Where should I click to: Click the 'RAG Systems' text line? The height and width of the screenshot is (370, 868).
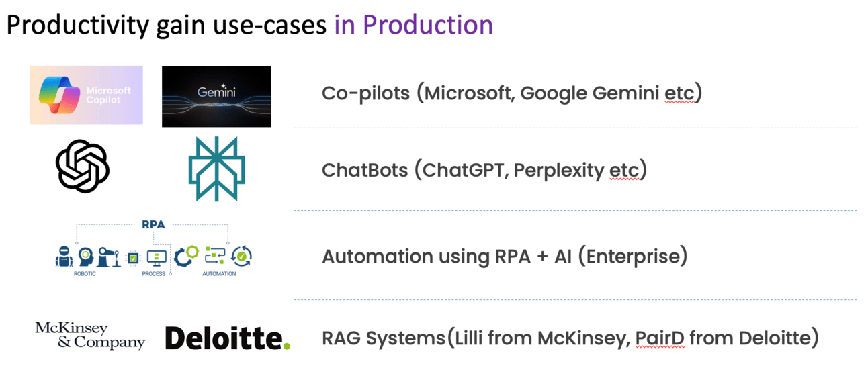[x=570, y=338]
